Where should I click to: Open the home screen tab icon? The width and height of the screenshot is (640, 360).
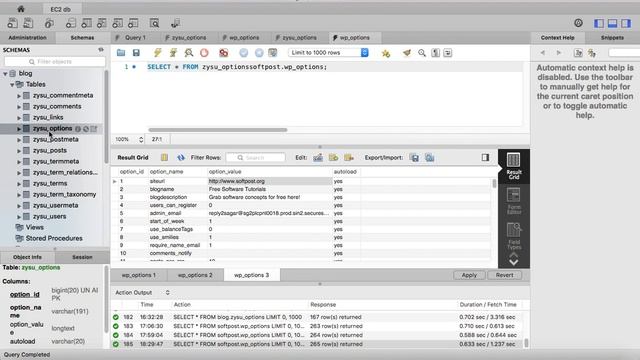(x=21, y=9)
